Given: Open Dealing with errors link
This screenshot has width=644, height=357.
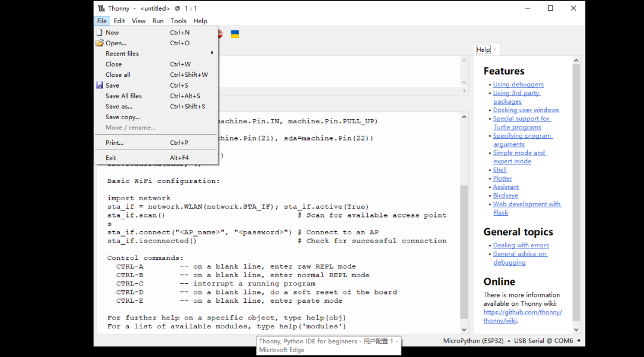Looking at the screenshot, I should pos(521,245).
